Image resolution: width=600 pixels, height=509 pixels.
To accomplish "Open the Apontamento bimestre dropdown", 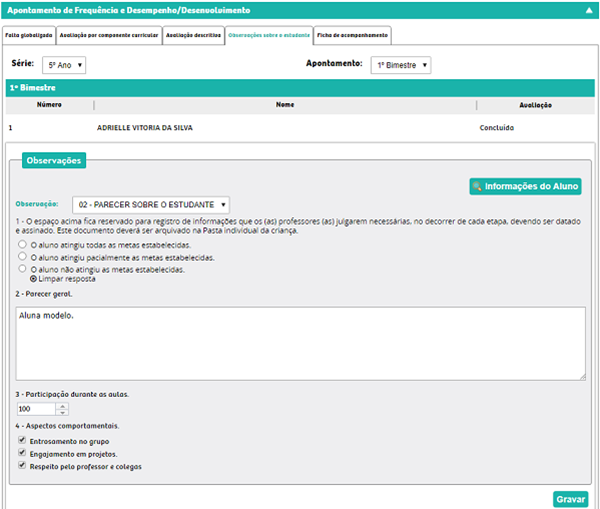I will pyautogui.click(x=400, y=64).
